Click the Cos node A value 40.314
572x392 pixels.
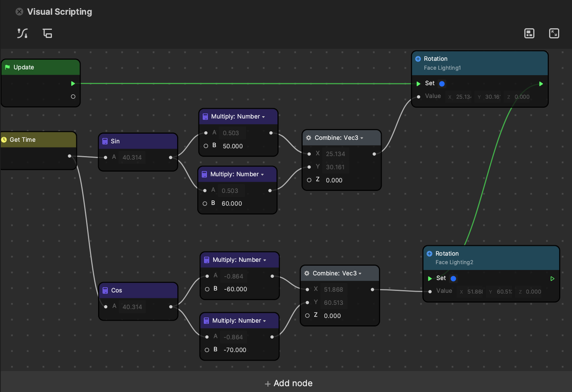132,307
